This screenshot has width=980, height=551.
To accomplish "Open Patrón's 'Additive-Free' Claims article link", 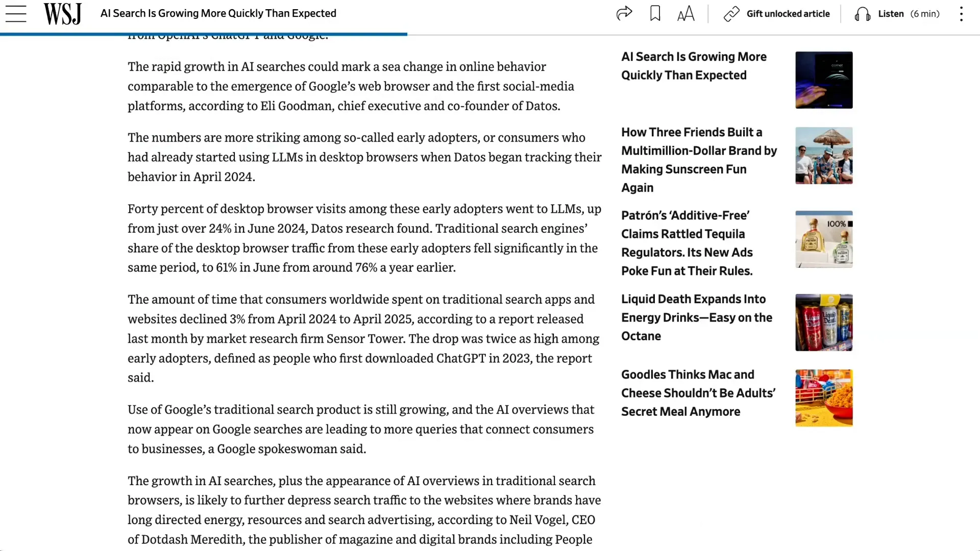I will pos(687,243).
